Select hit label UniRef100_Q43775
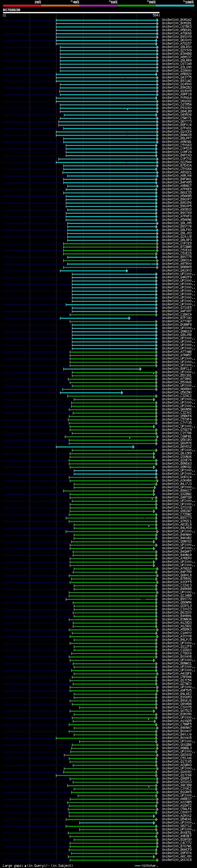This screenshot has width=197, height=868. click(177, 78)
